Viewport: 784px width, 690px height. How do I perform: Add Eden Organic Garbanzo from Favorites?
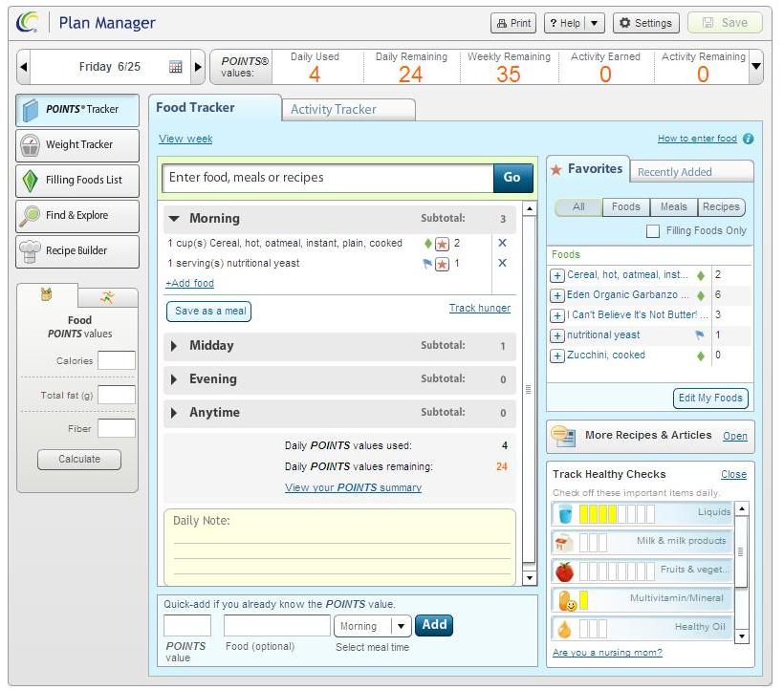[x=557, y=295]
